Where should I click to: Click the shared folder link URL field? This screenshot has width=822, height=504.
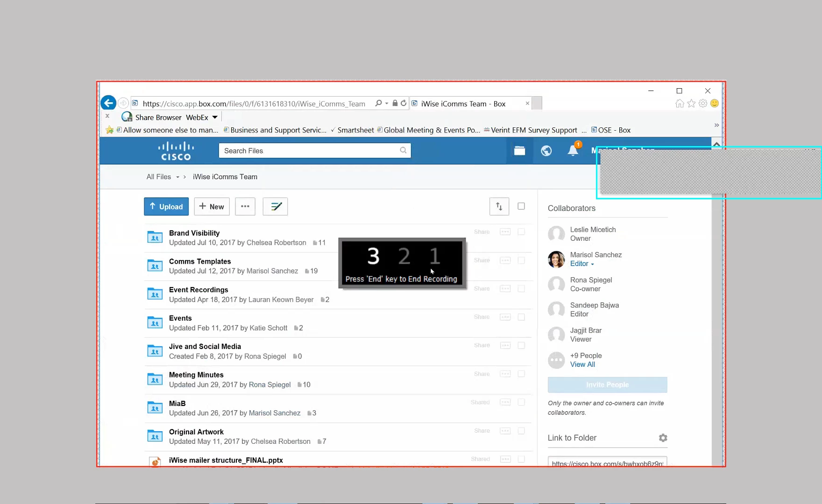608,462
